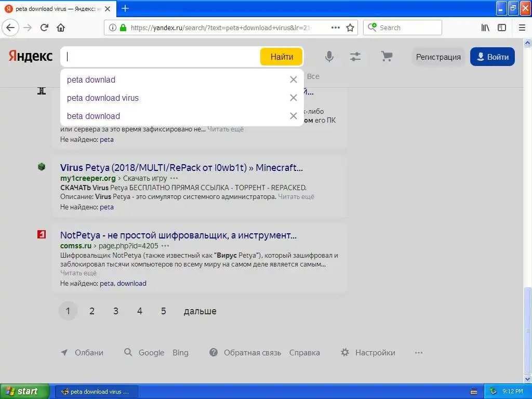The width and height of the screenshot is (532, 399).
Task: Click the Олбани location link
Action: click(89, 353)
